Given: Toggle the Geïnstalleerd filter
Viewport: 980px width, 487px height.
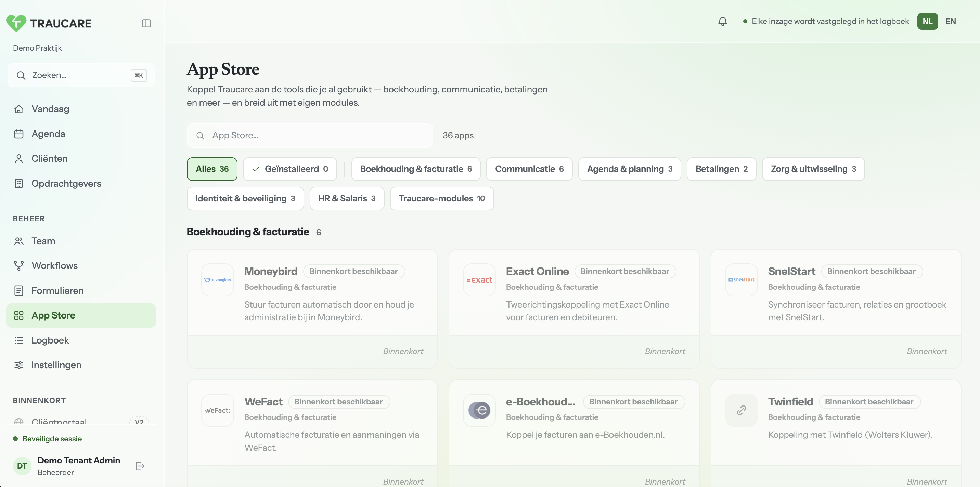Looking at the screenshot, I should coord(290,169).
